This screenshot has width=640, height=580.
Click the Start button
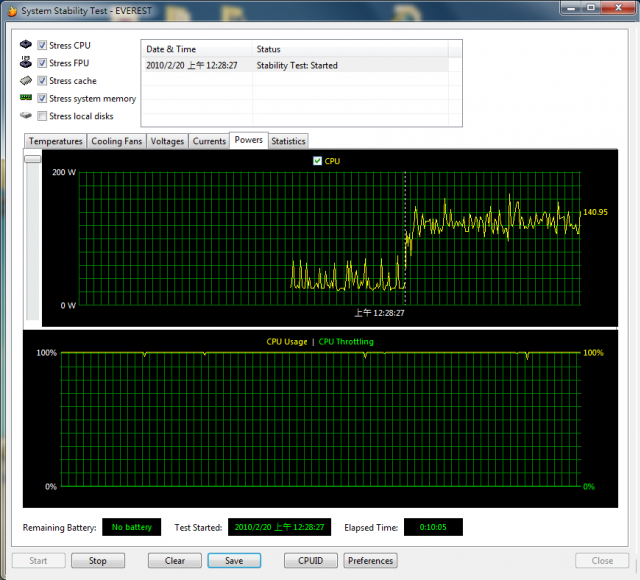38,561
